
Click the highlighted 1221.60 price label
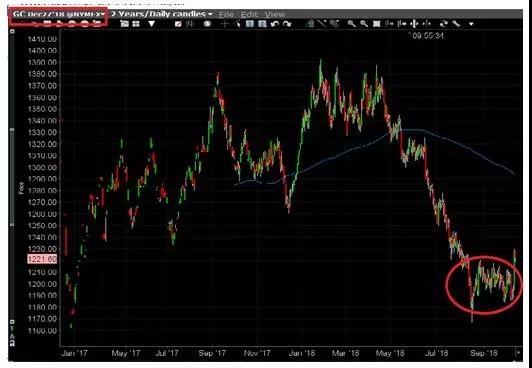click(x=42, y=259)
